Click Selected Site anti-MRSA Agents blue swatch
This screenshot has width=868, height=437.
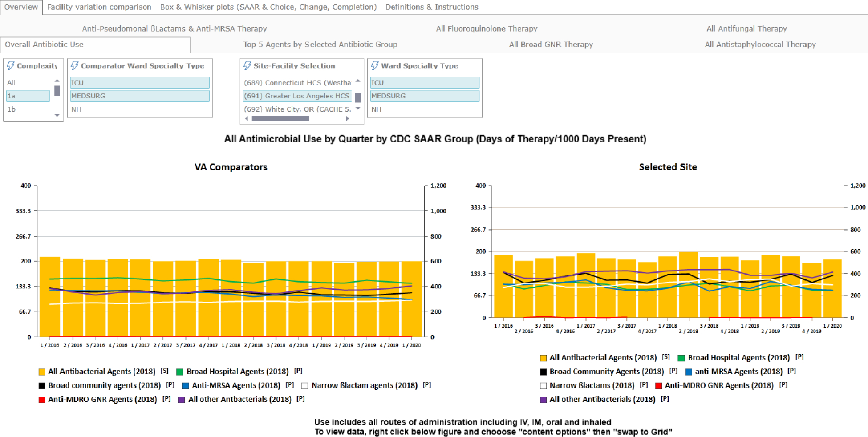click(689, 372)
